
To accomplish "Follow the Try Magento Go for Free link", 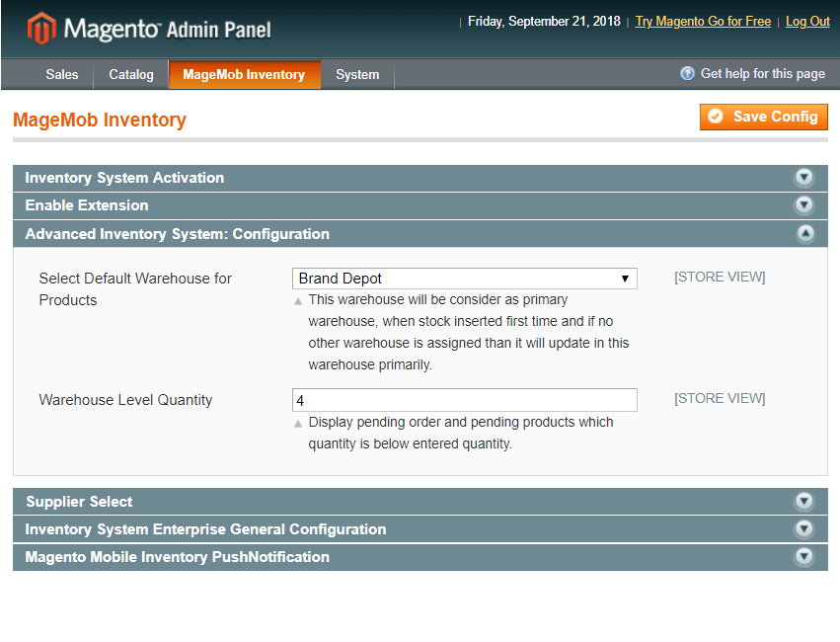I will [x=703, y=22].
